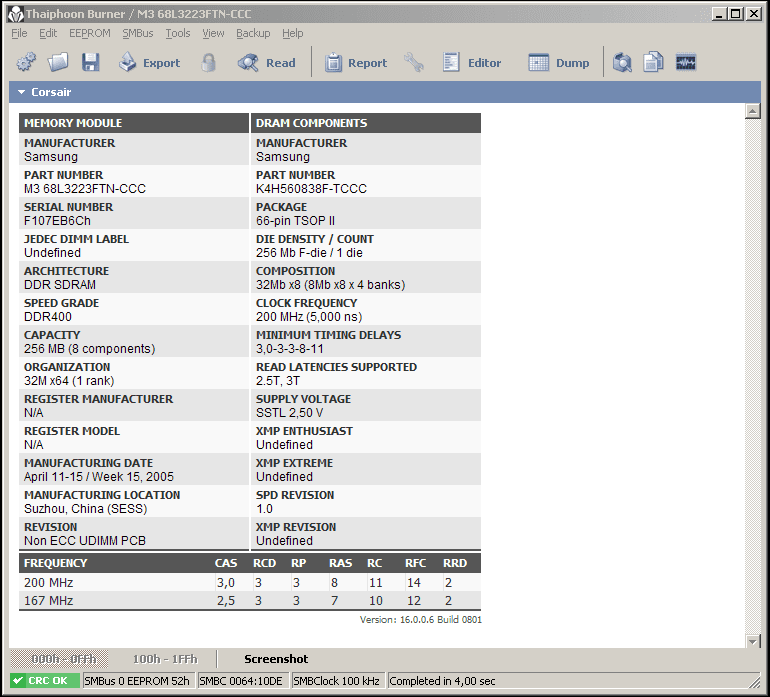The width and height of the screenshot is (770, 697).
Task: Maximize the Thaiphoon Burner window
Action: (736, 14)
